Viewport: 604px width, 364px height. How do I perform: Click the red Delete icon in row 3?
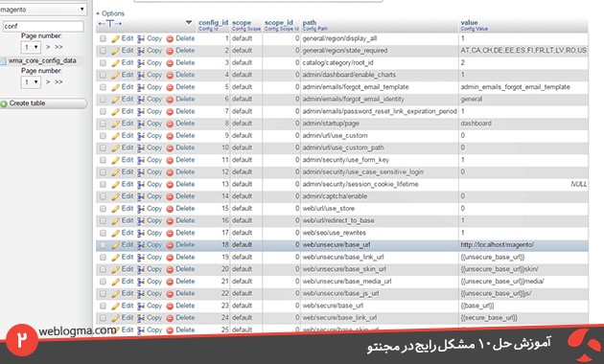click(x=170, y=63)
